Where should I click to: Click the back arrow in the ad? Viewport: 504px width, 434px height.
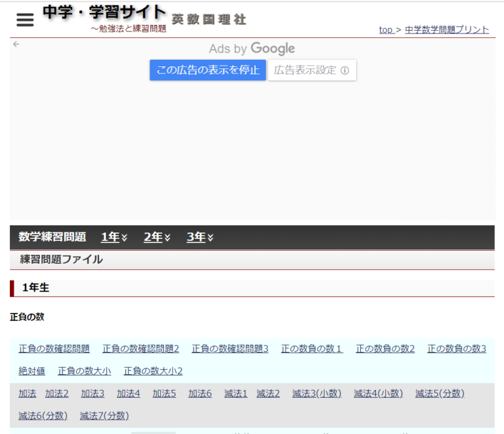[x=16, y=44]
